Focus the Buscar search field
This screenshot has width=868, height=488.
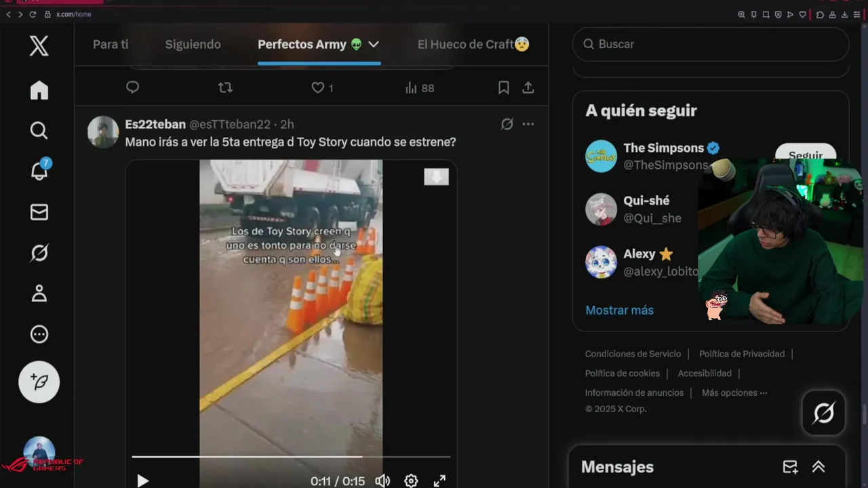(x=711, y=44)
